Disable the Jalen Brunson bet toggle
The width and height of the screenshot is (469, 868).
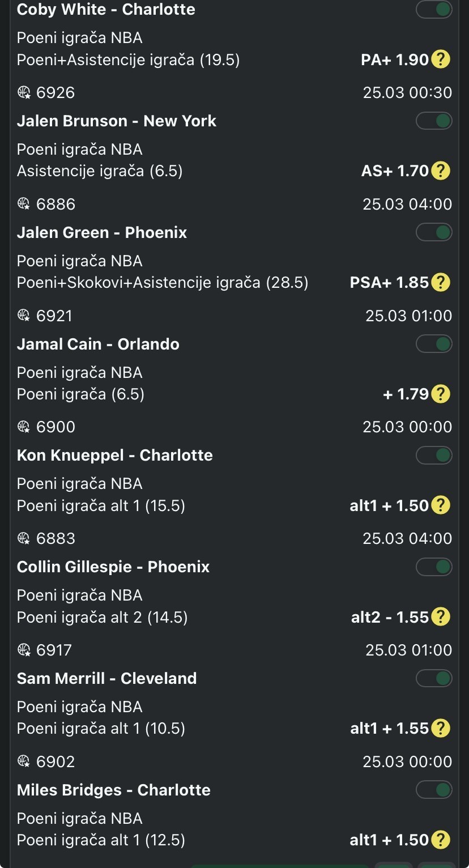434,121
